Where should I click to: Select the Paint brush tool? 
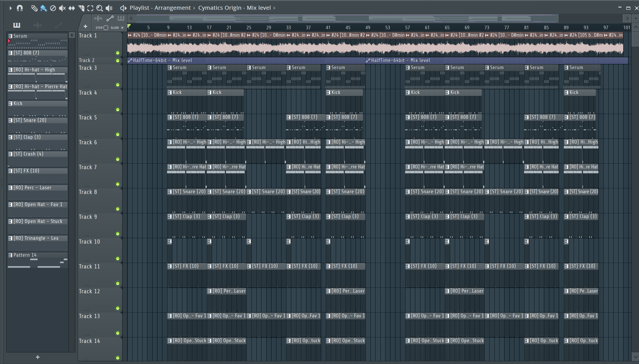pos(43,8)
